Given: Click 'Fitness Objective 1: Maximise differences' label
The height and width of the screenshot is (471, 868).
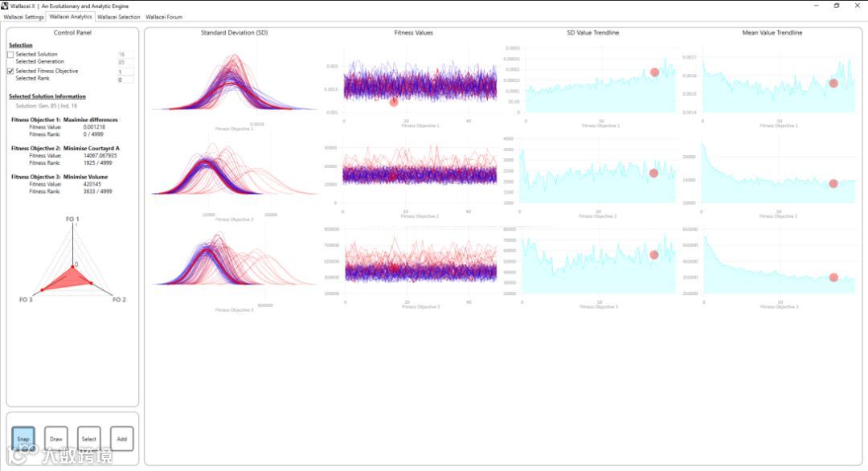Looking at the screenshot, I should pos(65,120).
